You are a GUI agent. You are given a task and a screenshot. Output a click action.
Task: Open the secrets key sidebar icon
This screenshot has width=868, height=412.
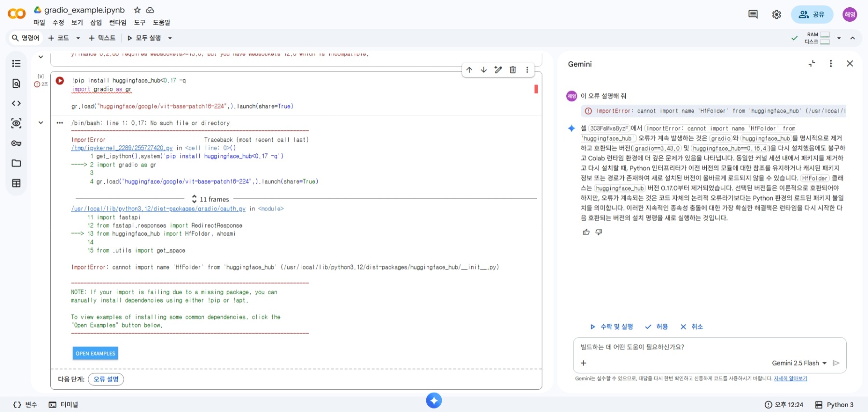(16, 143)
